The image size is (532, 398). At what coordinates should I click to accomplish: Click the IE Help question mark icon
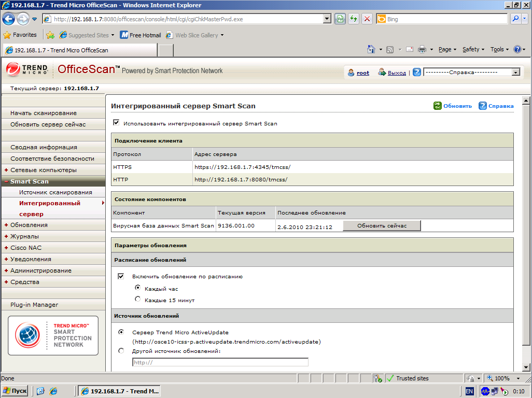(517, 50)
